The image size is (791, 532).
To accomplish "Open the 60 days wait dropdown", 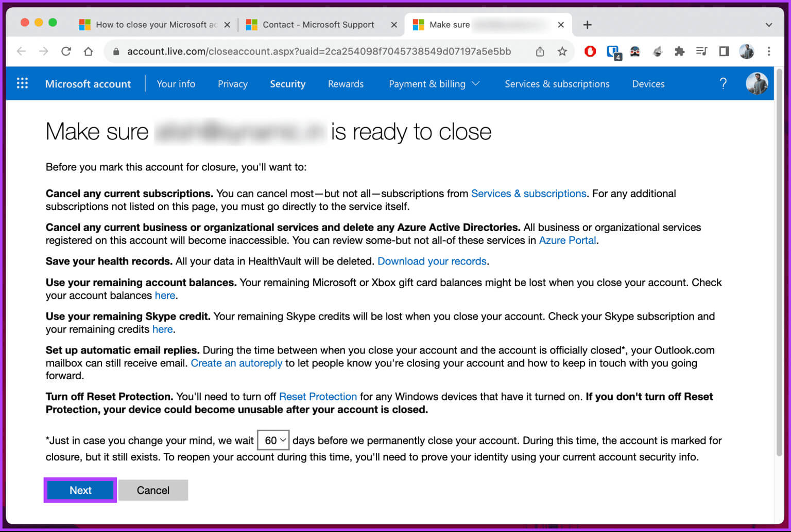I will (273, 440).
